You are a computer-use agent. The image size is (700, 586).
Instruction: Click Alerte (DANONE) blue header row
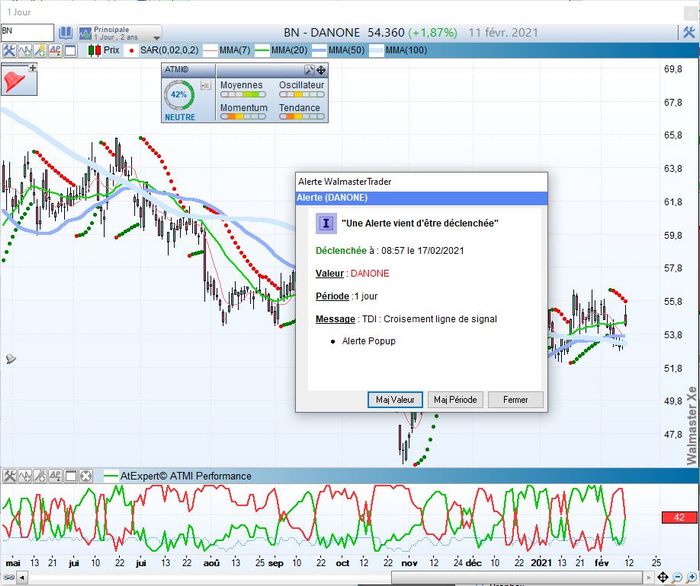click(x=421, y=198)
